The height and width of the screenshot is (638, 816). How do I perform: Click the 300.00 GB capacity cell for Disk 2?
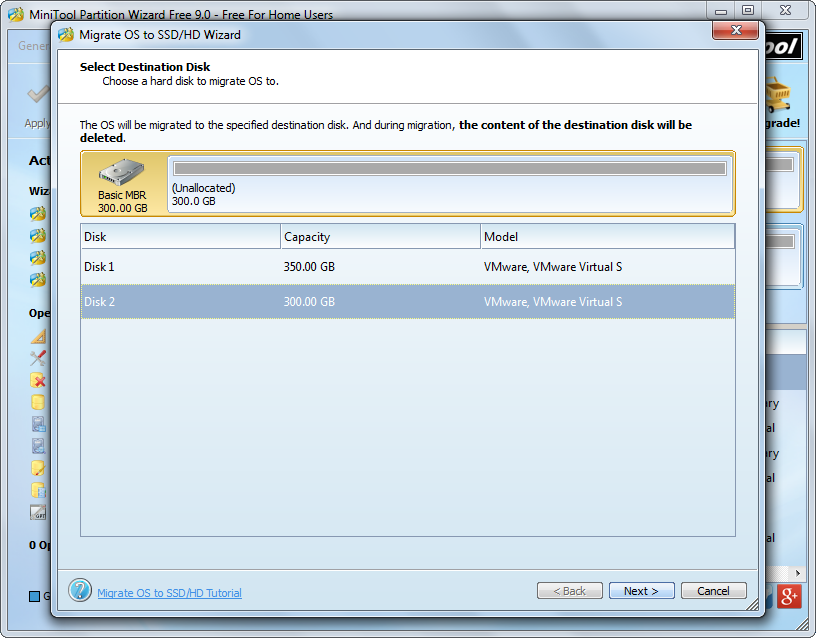(309, 302)
